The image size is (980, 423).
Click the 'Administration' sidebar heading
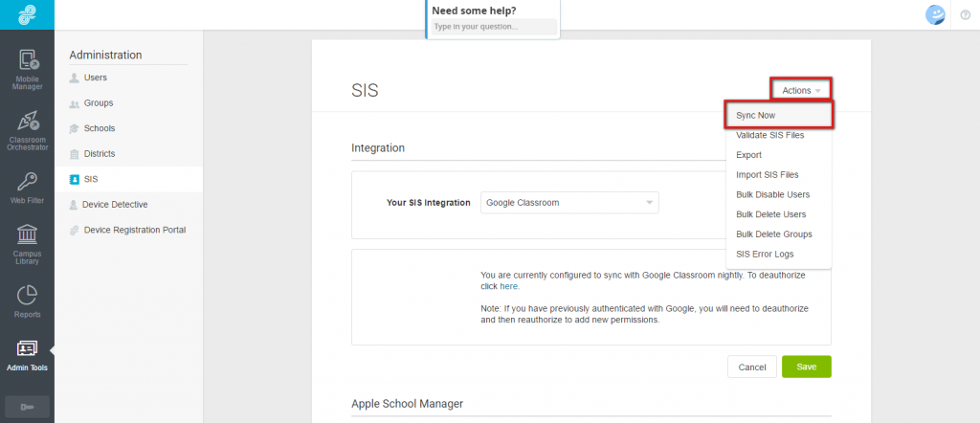coord(105,55)
